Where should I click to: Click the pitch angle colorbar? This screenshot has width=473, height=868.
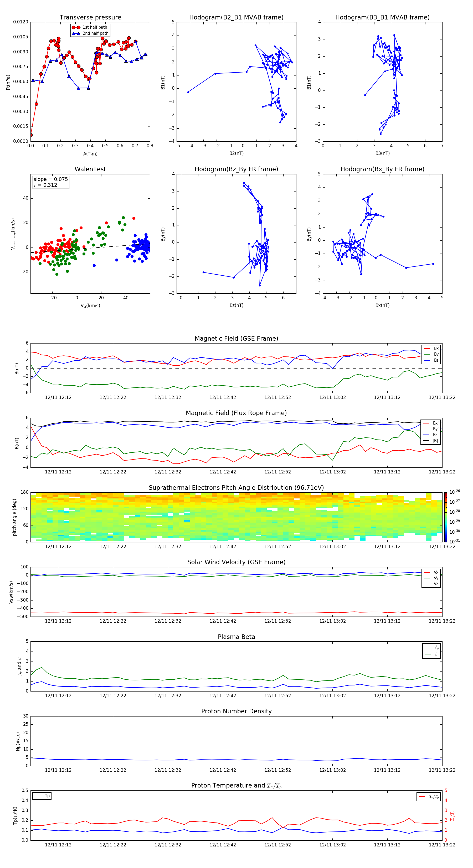[445, 517]
